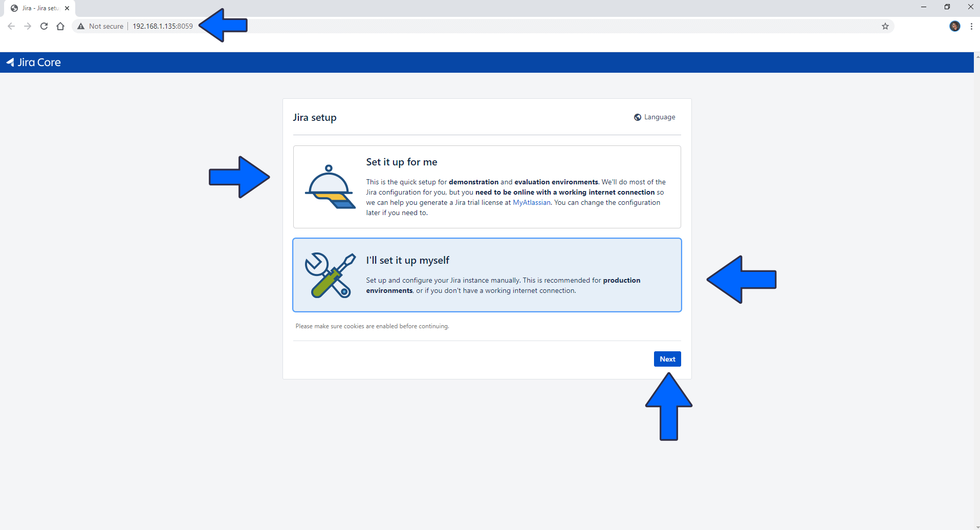The width and height of the screenshot is (980, 530).
Task: Go forward using the browser forward arrow
Action: pos(28,26)
